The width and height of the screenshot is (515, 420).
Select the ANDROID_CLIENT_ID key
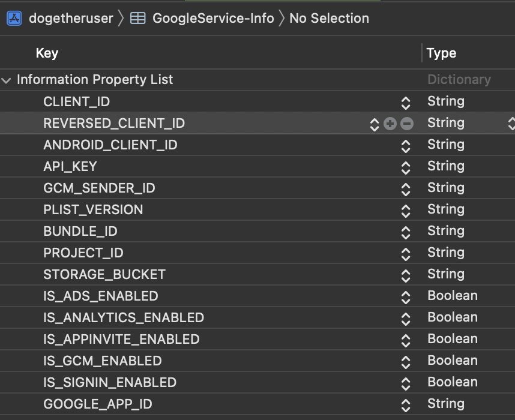[x=110, y=145]
